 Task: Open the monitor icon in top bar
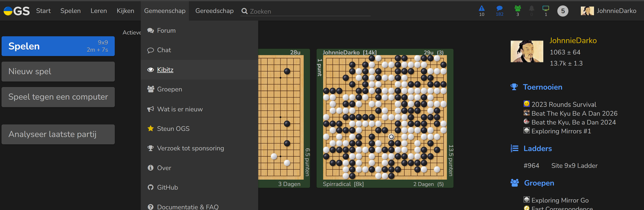pos(546,10)
